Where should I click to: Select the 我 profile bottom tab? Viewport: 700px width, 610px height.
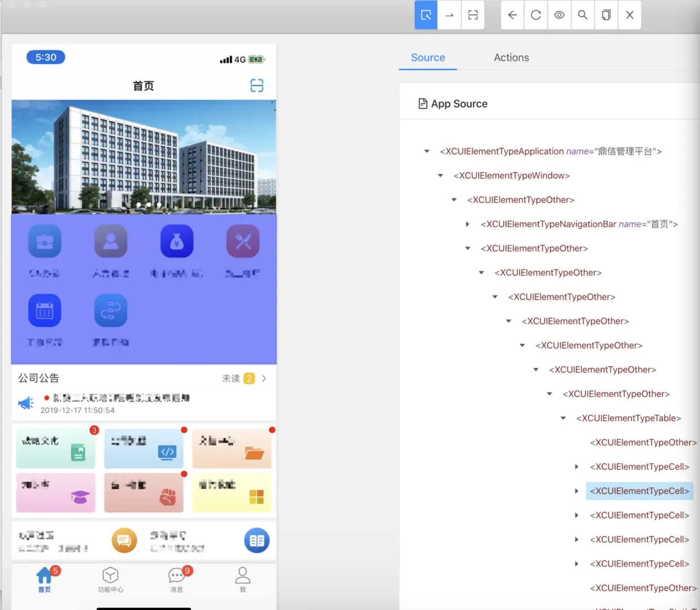pos(243,579)
